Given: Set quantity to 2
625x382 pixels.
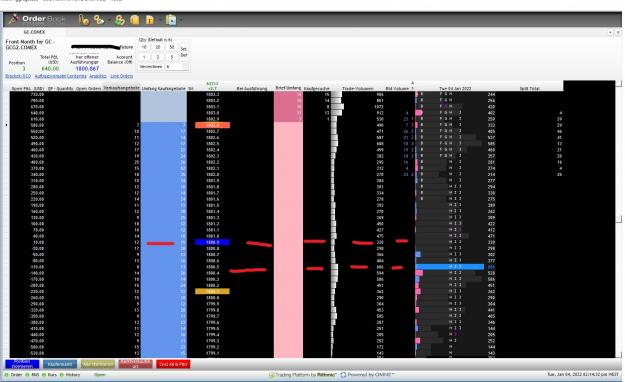Looking at the screenshot, I should [158, 57].
